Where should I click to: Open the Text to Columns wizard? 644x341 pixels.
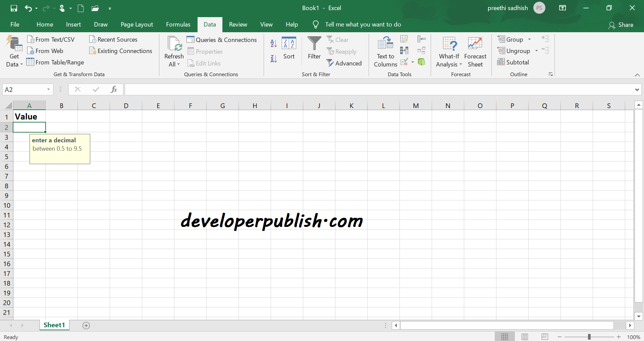pos(385,51)
